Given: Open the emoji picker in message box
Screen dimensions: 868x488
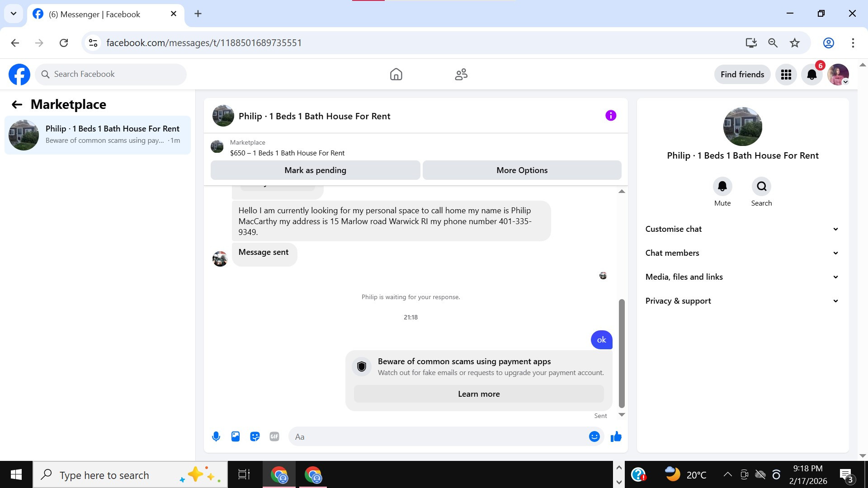Looking at the screenshot, I should (x=594, y=436).
